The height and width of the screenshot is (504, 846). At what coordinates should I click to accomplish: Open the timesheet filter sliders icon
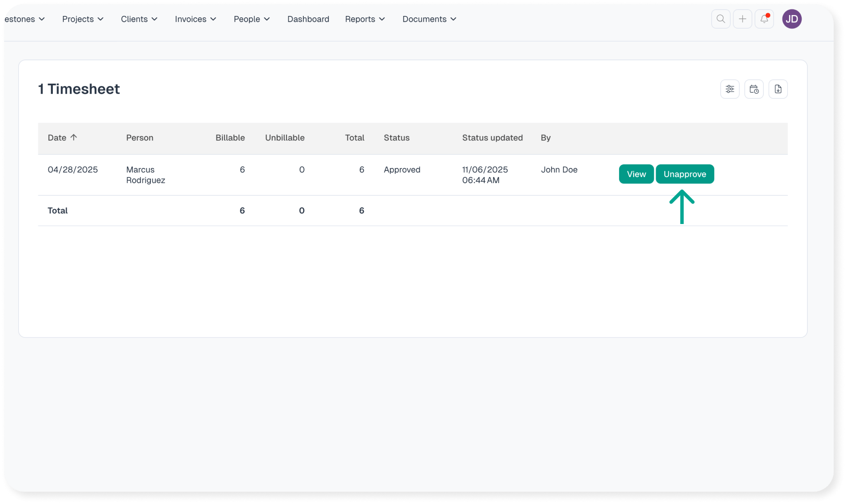click(x=729, y=89)
